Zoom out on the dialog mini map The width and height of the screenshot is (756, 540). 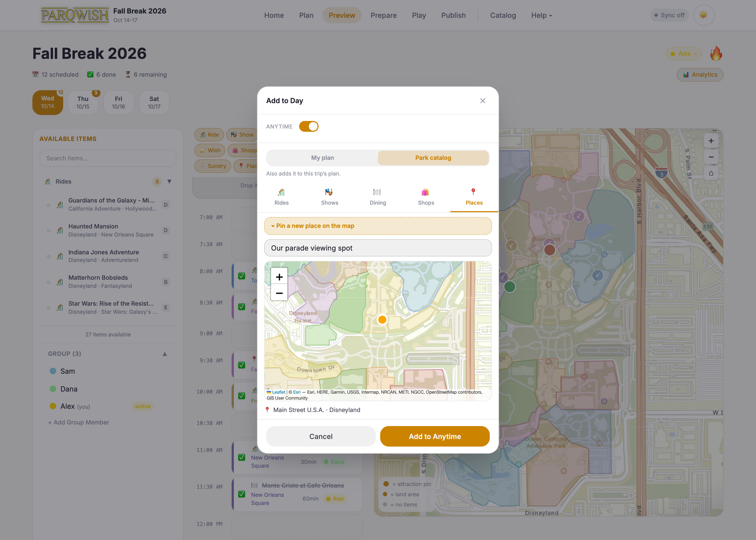[279, 293]
